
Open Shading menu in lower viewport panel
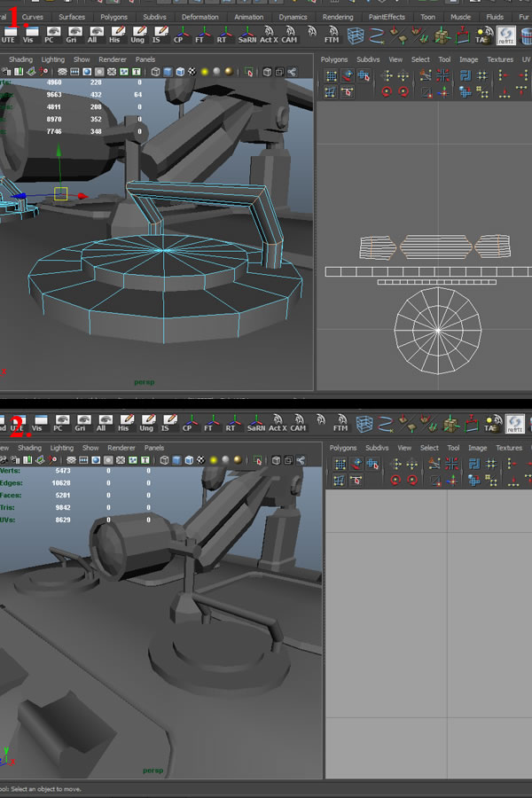[x=29, y=448]
